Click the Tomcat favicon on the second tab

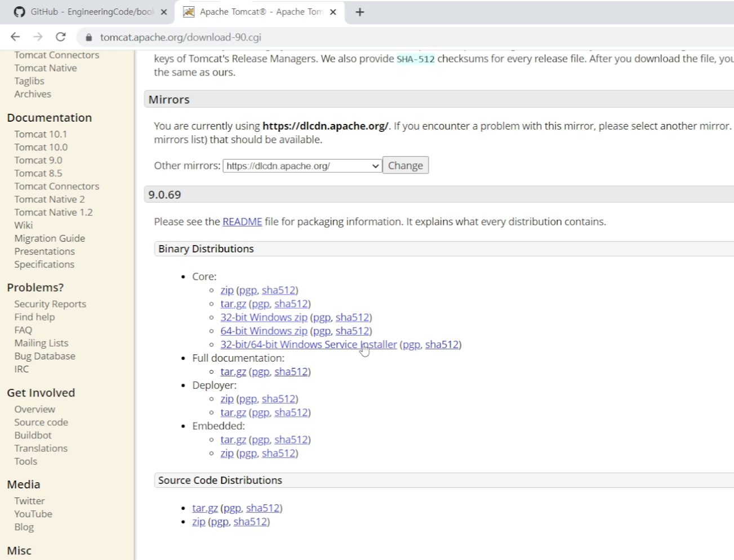(x=189, y=12)
